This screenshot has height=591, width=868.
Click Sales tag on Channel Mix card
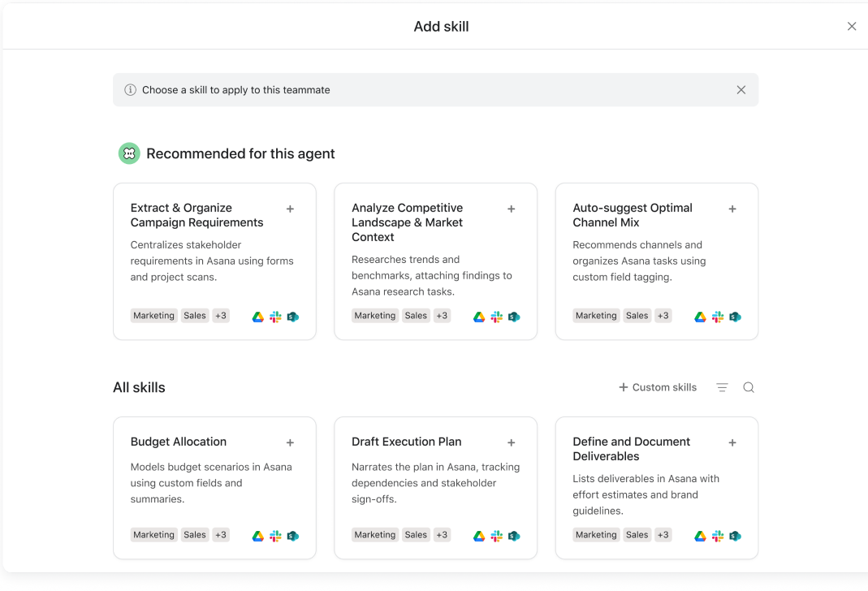[637, 316]
